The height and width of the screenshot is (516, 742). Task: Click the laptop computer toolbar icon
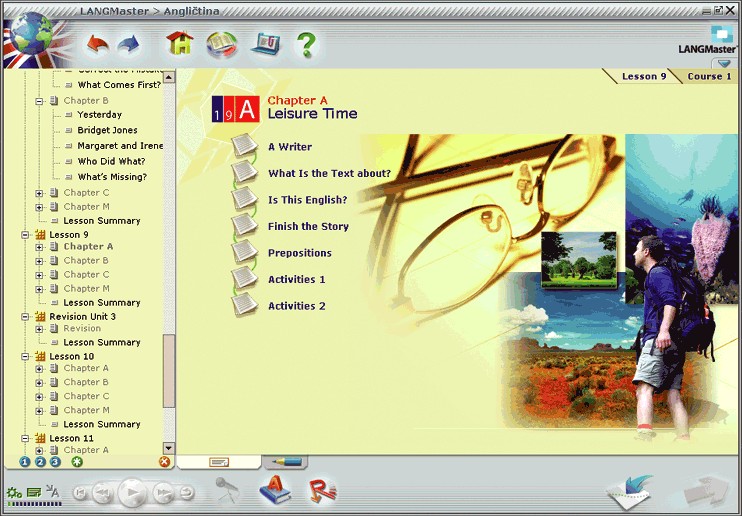coord(265,44)
